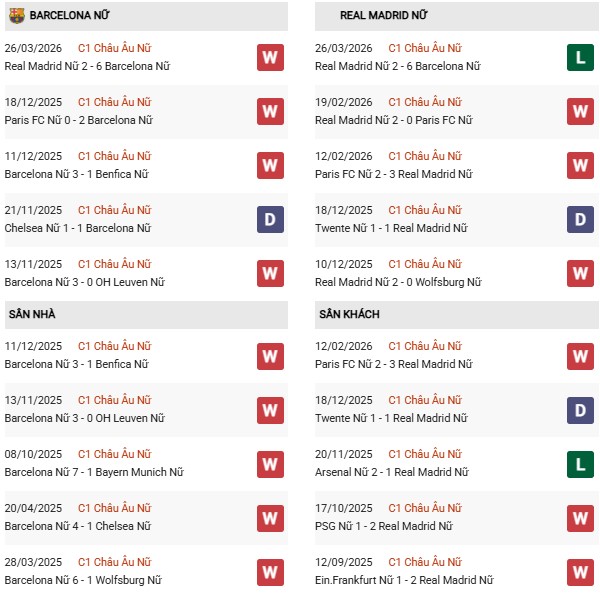Select the SÂN KHÁCH section header
600x595 pixels.
tap(350, 314)
